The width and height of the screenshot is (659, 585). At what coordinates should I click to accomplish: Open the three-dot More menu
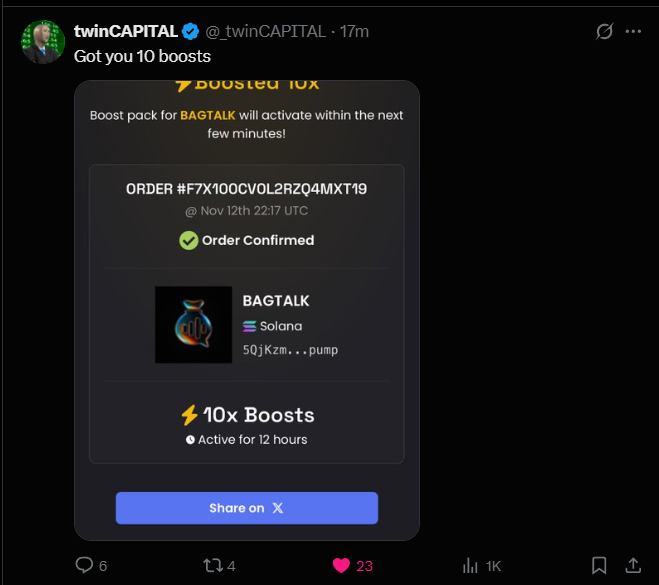coord(633,31)
